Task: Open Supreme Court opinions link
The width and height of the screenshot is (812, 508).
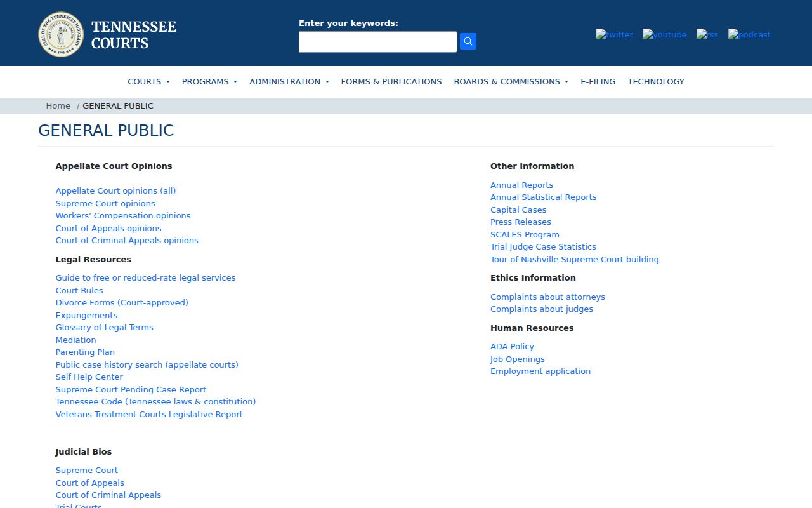Action: tap(105, 203)
